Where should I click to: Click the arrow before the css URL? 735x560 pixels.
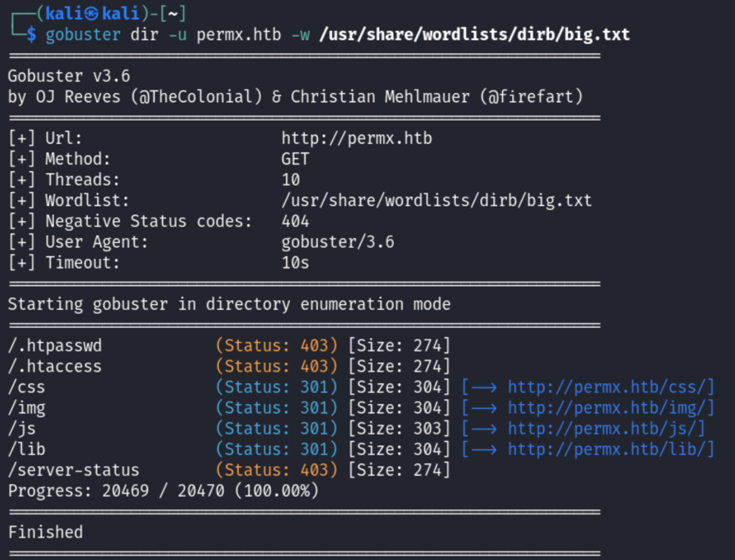point(484,387)
